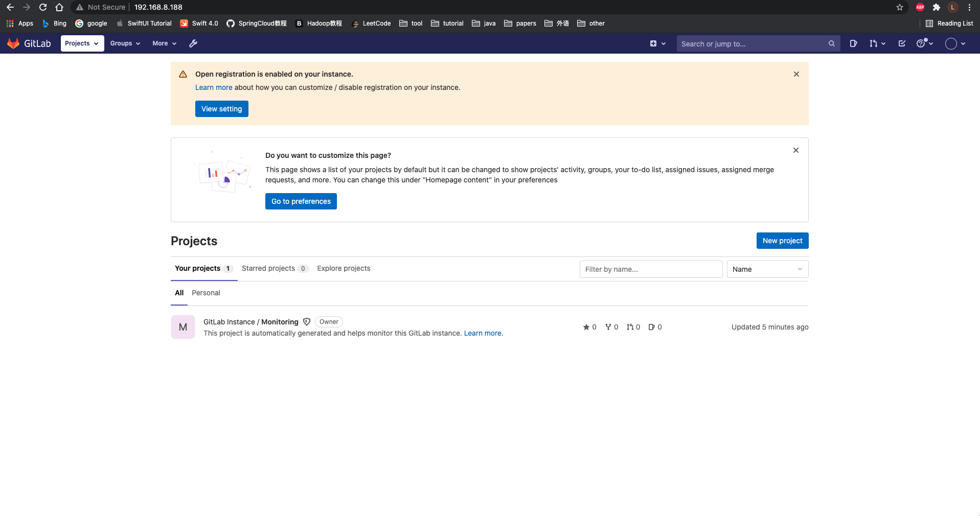Open the Issues icon in navbar
This screenshot has width=980, height=516.
pyautogui.click(x=853, y=43)
